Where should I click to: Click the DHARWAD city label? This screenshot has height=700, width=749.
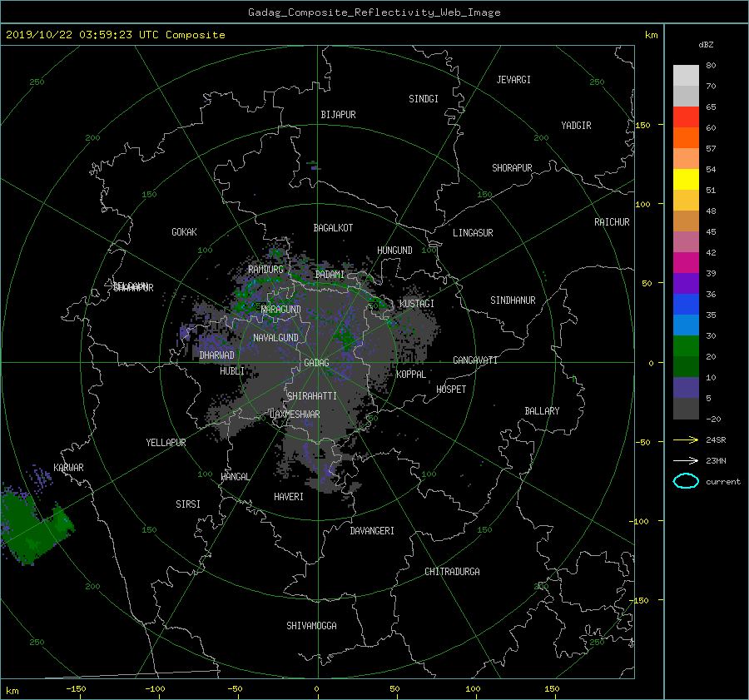click(217, 355)
